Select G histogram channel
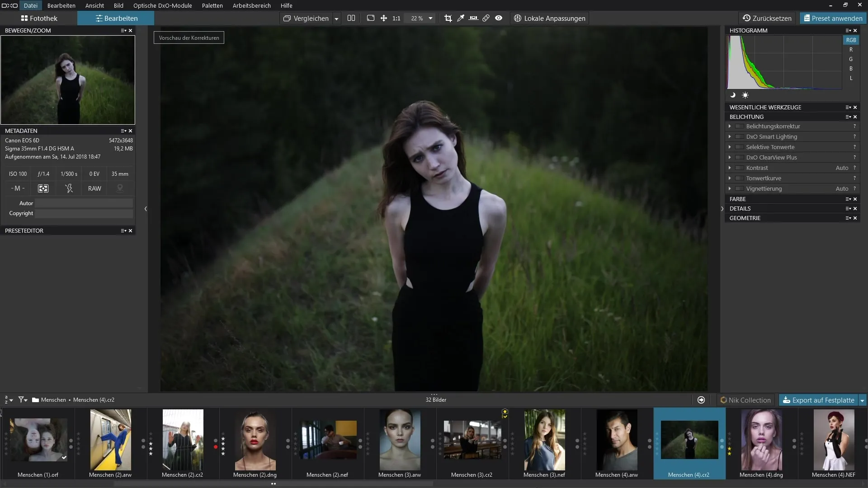 pos(851,59)
